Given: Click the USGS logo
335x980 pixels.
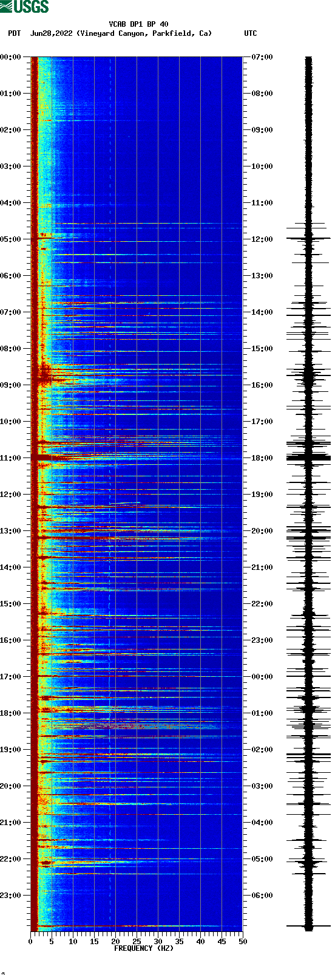Looking at the screenshot, I should pos(24,7).
